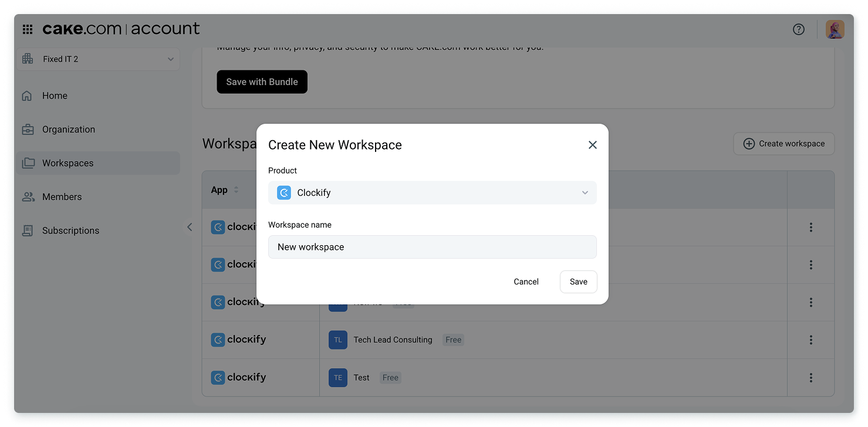Select the Workspaces icon in the sidebar
The height and width of the screenshot is (427, 868).
(28, 162)
